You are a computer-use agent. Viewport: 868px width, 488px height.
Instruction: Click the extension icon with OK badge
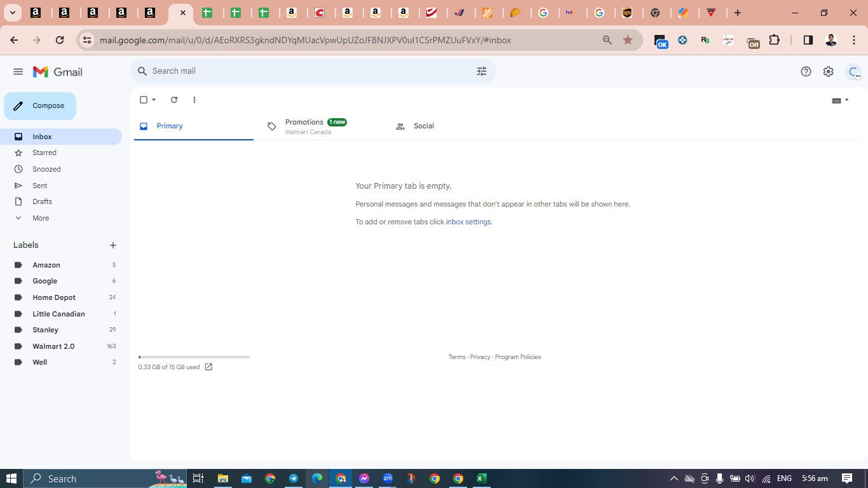661,41
